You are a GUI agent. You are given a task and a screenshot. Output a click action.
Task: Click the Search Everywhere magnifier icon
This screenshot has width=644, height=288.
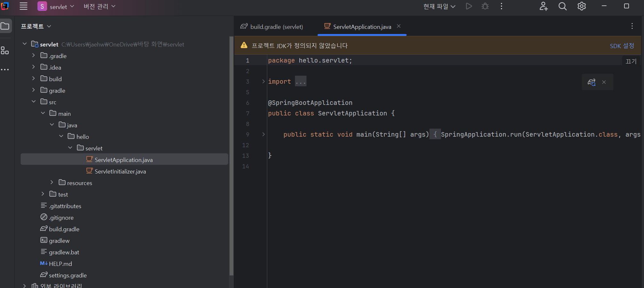[x=563, y=6]
